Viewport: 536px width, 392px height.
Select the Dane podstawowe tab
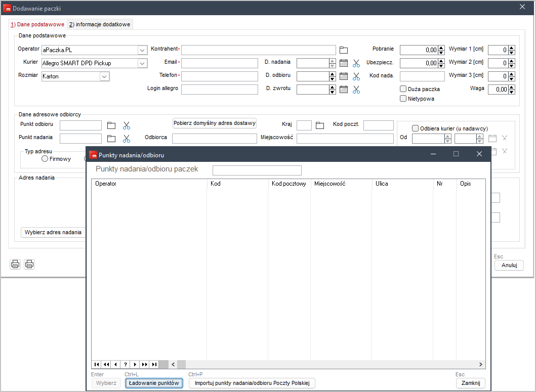pos(37,25)
